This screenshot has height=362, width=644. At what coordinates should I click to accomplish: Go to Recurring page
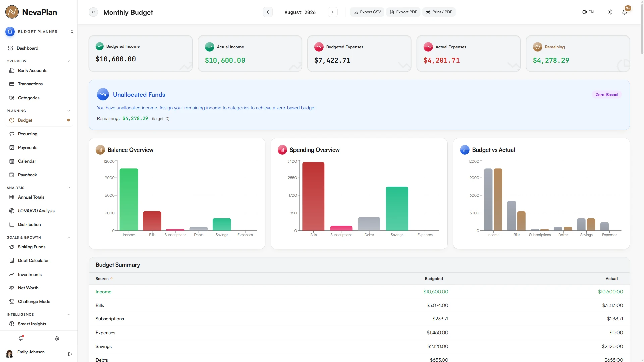pyautogui.click(x=39, y=134)
